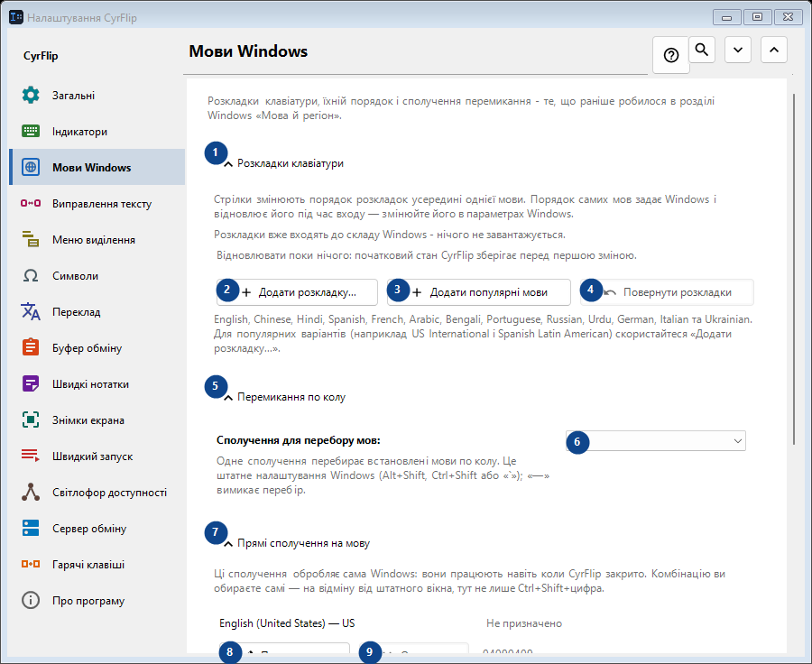Click the 'Не призначено' status text

coord(524,623)
